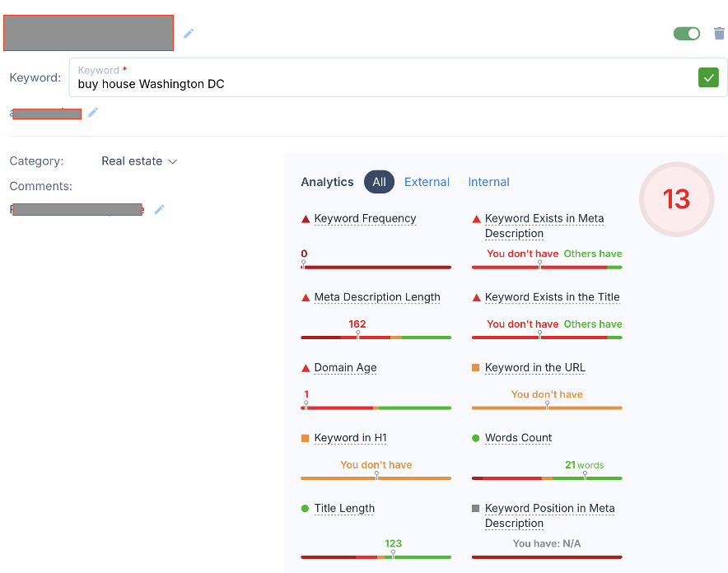Click the 'You have: N/A' text
This screenshot has width=728, height=573.
[x=547, y=543]
